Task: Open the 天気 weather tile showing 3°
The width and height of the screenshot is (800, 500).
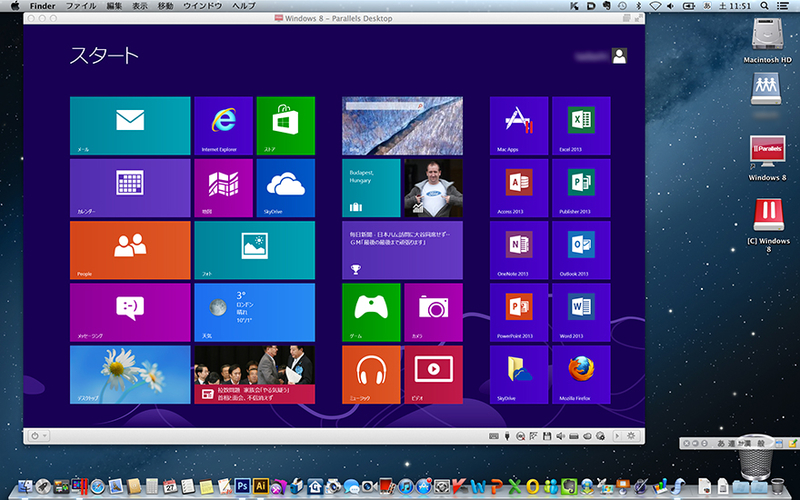Action: pos(255,312)
